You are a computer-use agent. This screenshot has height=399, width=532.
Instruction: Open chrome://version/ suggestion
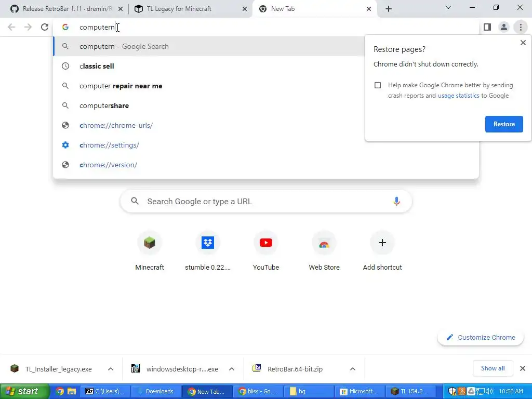click(265, 165)
